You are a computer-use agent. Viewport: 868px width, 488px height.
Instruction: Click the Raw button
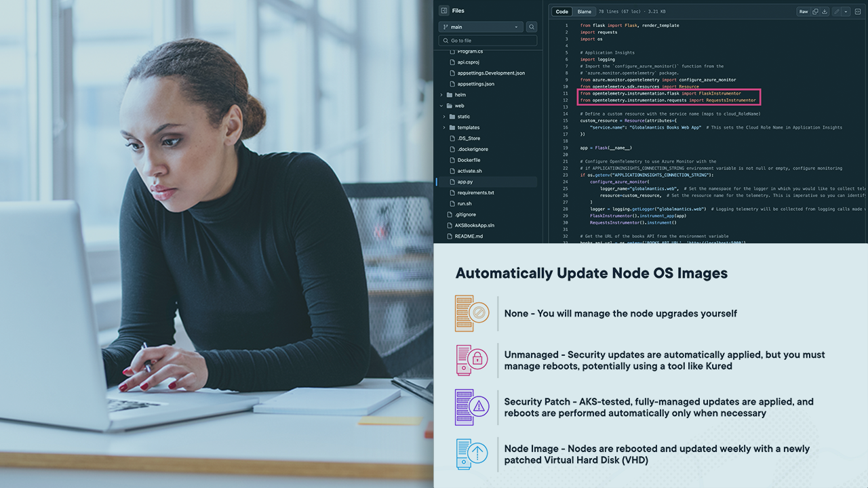[803, 12]
